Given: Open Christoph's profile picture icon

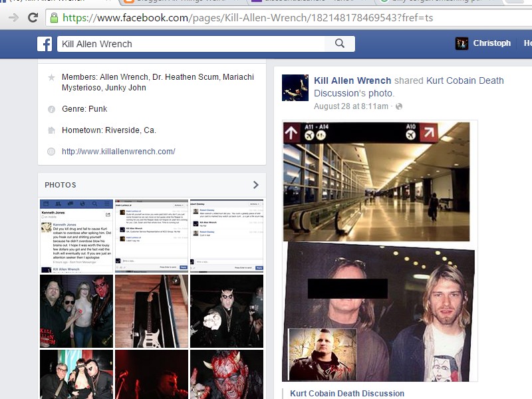Looking at the screenshot, I should 462,43.
